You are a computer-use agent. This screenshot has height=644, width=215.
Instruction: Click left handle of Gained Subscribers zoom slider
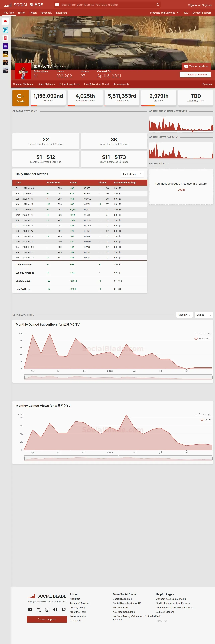coord(24,377)
